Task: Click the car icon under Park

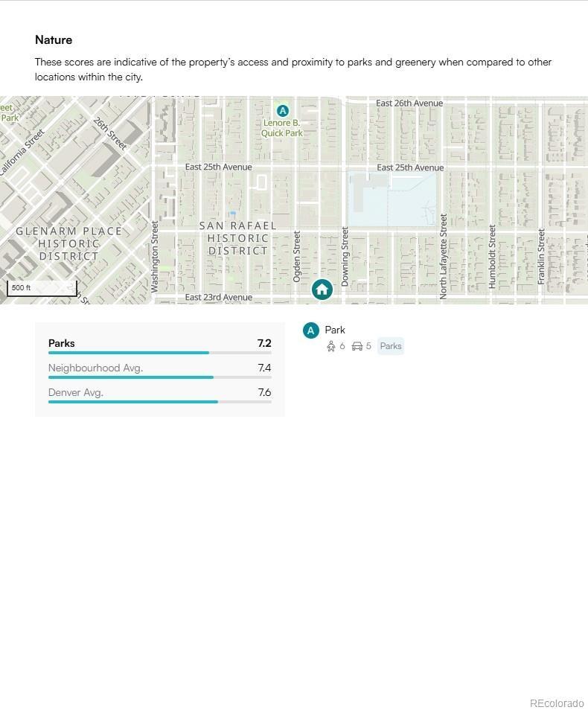Action: 357,346
